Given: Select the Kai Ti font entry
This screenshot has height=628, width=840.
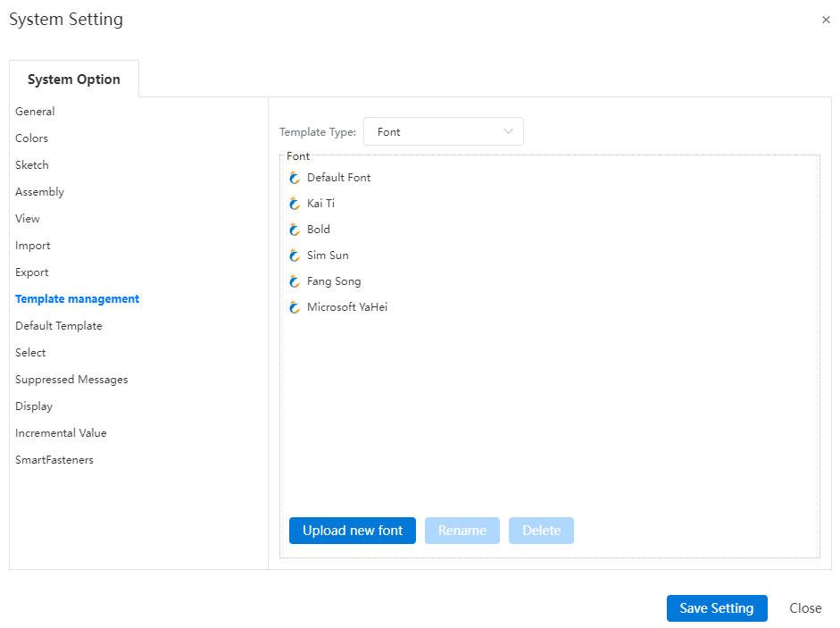Looking at the screenshot, I should pyautogui.click(x=320, y=204).
